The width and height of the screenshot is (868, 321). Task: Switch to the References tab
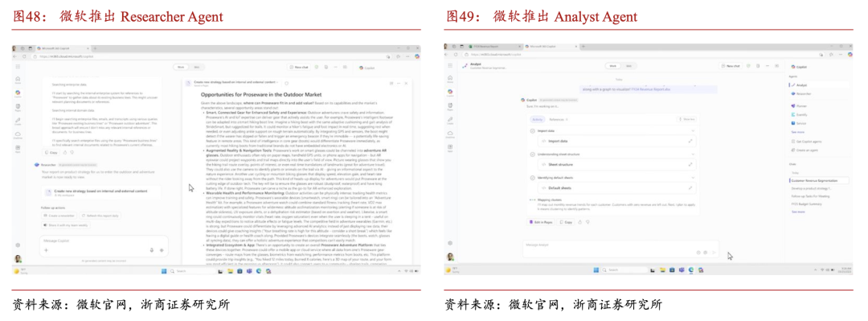click(x=558, y=119)
